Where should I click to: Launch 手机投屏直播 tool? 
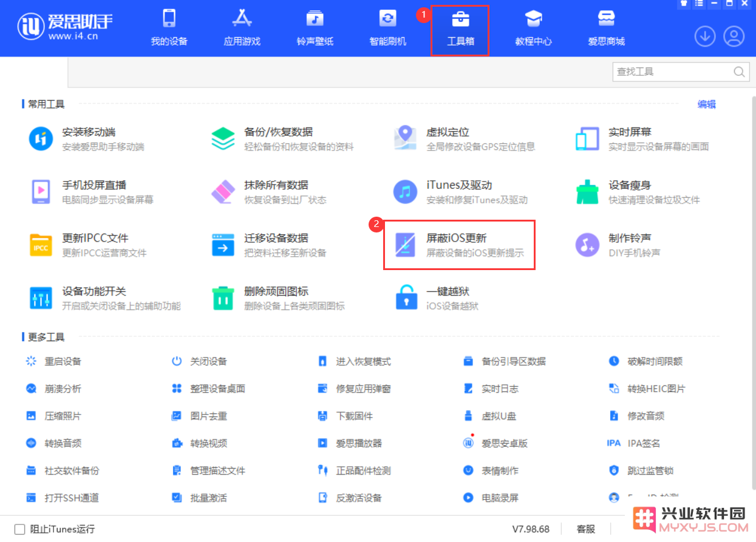(91, 192)
